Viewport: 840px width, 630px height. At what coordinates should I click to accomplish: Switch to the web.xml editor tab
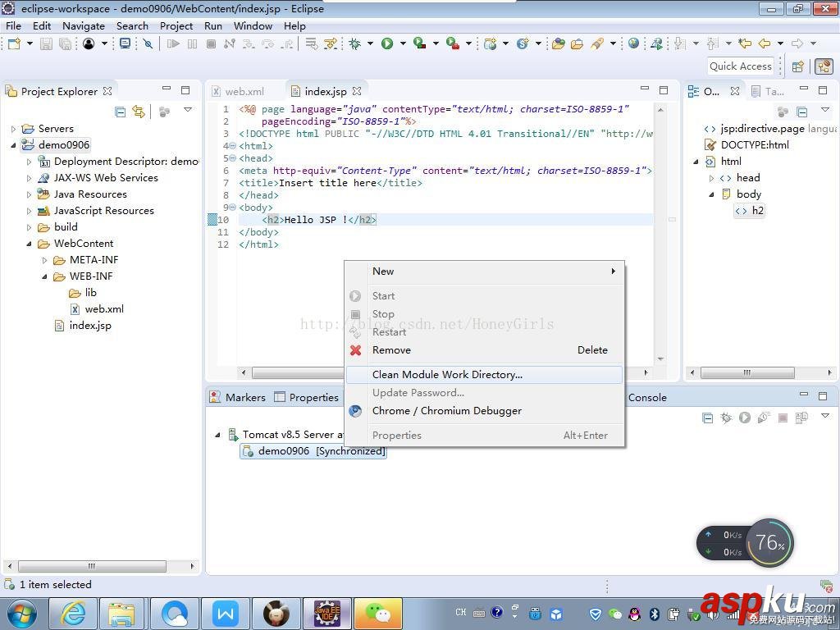click(244, 92)
